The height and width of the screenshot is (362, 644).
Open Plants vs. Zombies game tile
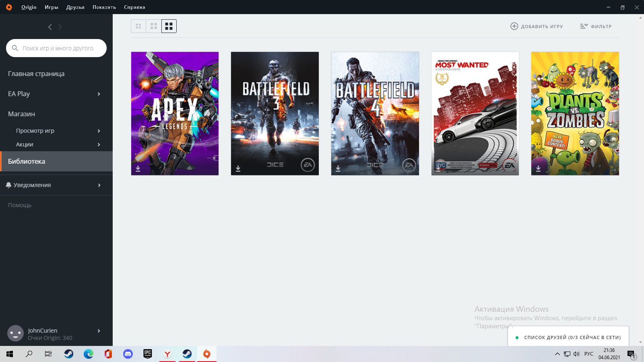[575, 113]
